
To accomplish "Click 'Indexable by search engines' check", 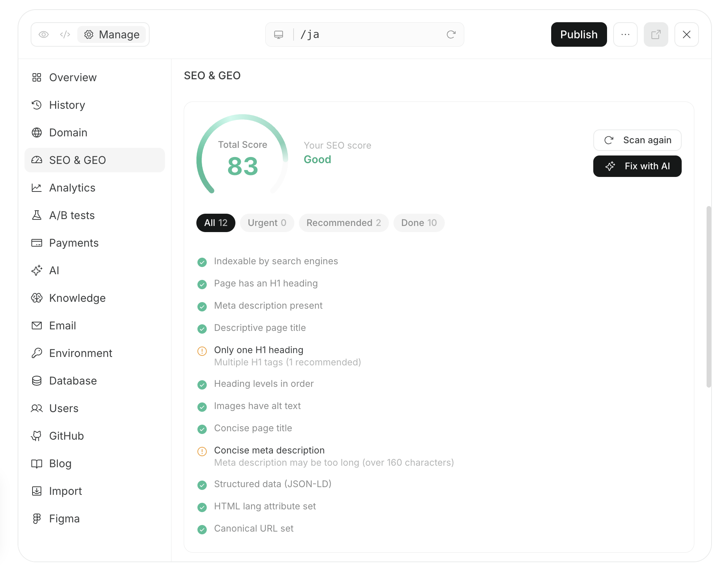I will click(276, 261).
